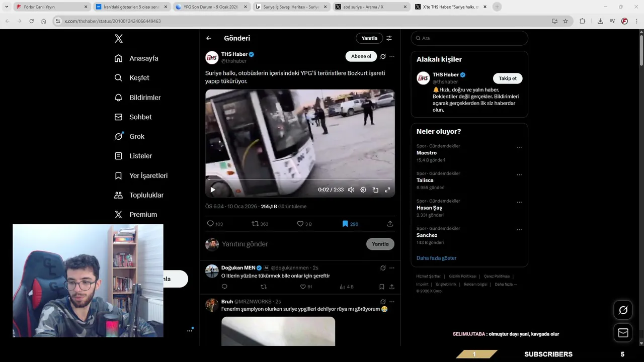Open Sohbet in the sidebar
This screenshot has height=362, width=644.
(x=133, y=117)
